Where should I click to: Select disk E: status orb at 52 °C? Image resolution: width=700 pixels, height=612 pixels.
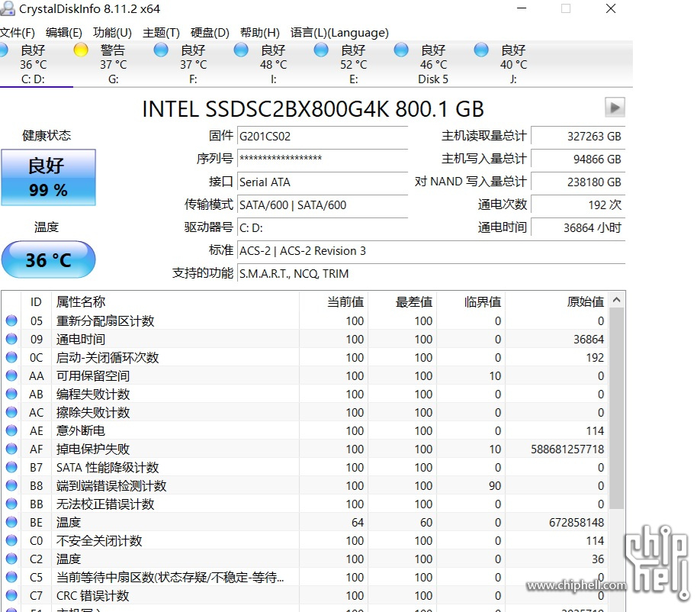coord(321,50)
